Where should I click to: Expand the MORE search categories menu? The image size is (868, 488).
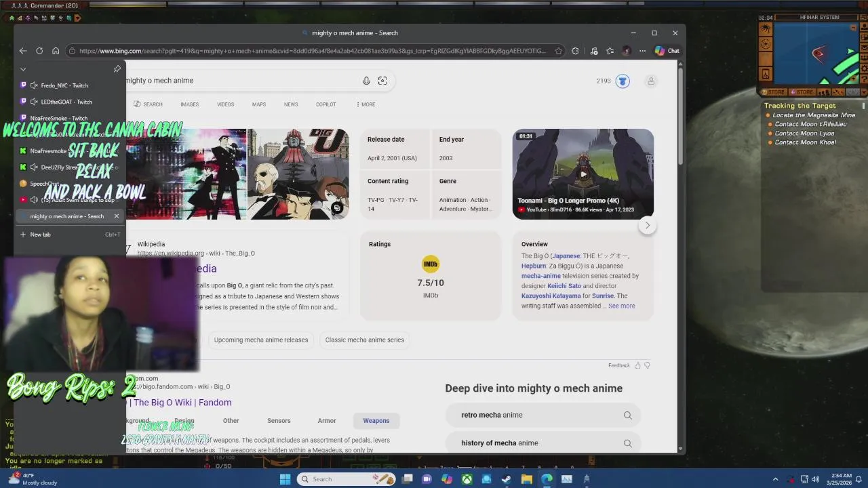coord(366,104)
